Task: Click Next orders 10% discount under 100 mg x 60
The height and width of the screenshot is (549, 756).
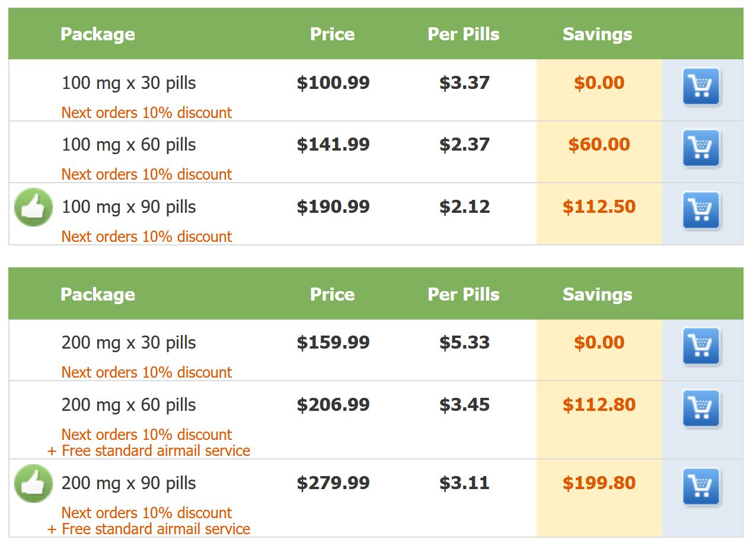Action: point(146,174)
